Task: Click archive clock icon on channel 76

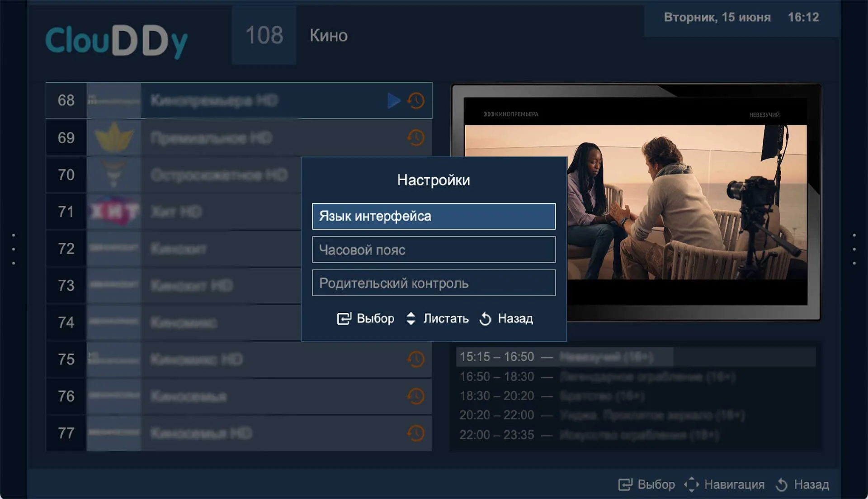Action: pos(416,396)
